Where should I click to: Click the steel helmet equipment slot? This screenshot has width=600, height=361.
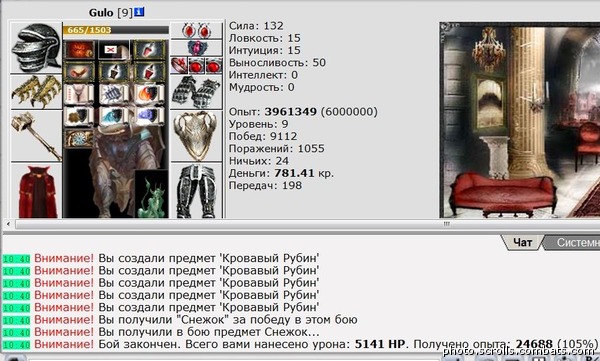(36, 47)
